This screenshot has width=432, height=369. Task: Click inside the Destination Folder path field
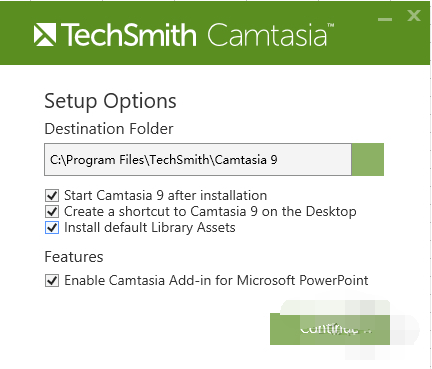coord(198,159)
